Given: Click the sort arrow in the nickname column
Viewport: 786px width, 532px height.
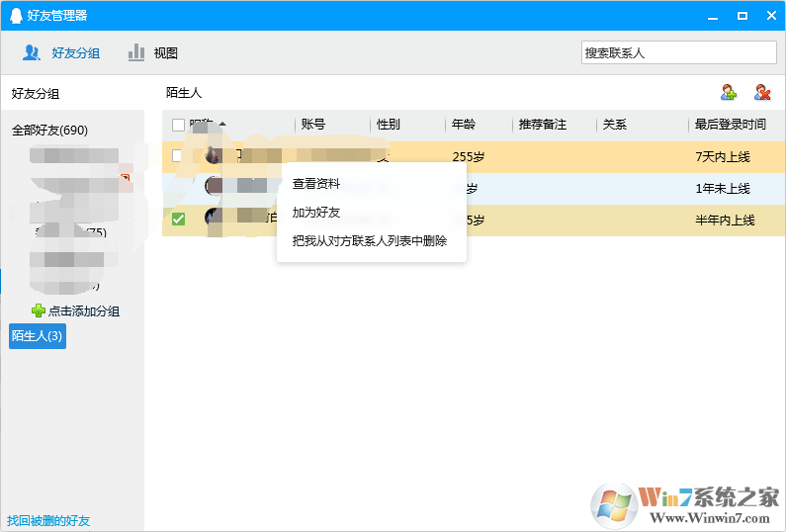Looking at the screenshot, I should pos(222,125).
